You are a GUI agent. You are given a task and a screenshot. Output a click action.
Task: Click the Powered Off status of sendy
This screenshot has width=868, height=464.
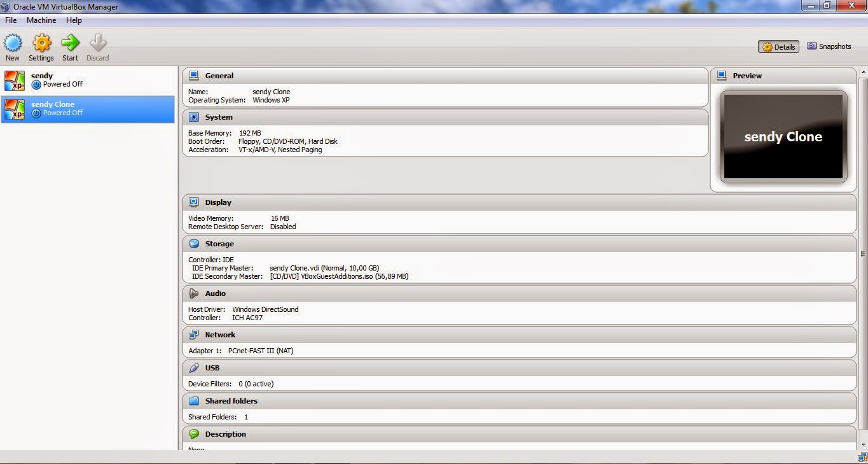62,84
